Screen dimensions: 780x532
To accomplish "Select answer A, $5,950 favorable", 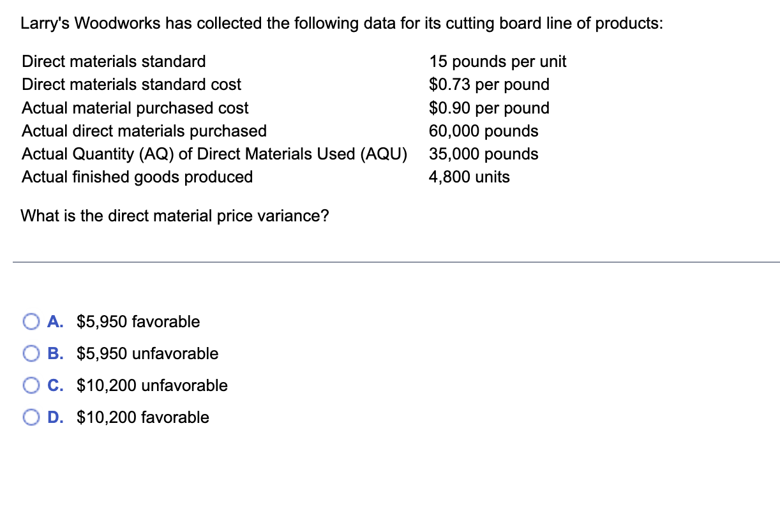I will point(31,321).
